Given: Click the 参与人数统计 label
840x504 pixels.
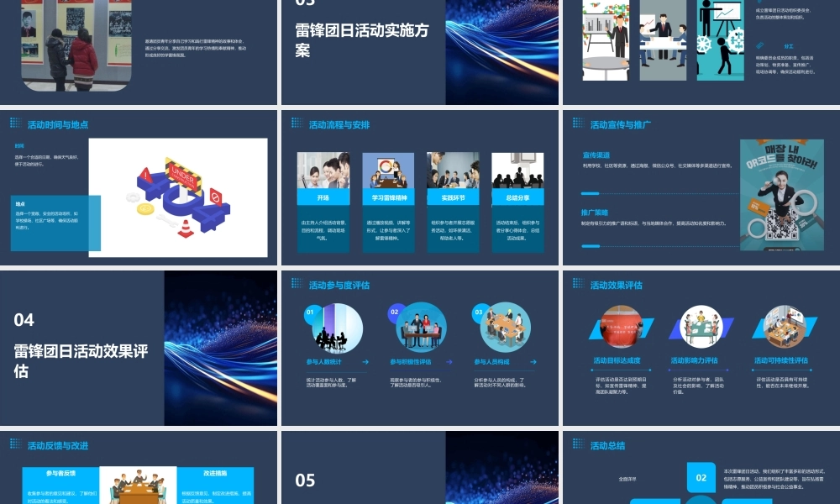Looking at the screenshot, I should [324, 362].
